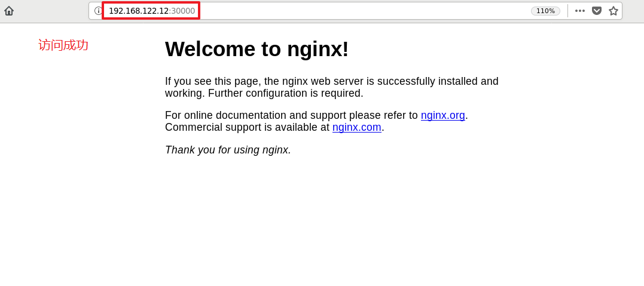Click the "Commercial support is available at" text
This screenshot has height=286, width=644.
(247, 127)
